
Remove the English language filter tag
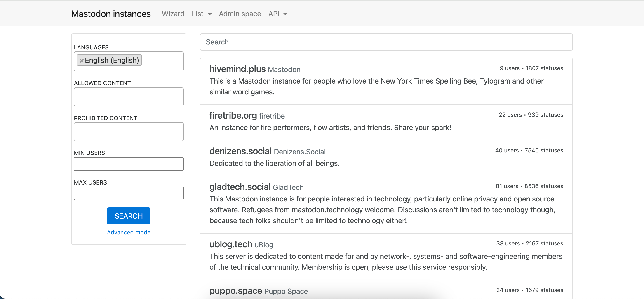(x=81, y=61)
